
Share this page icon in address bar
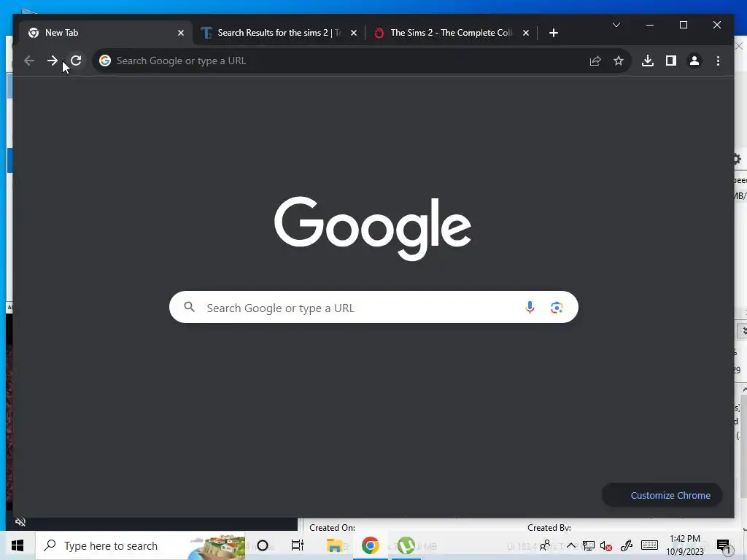click(595, 61)
